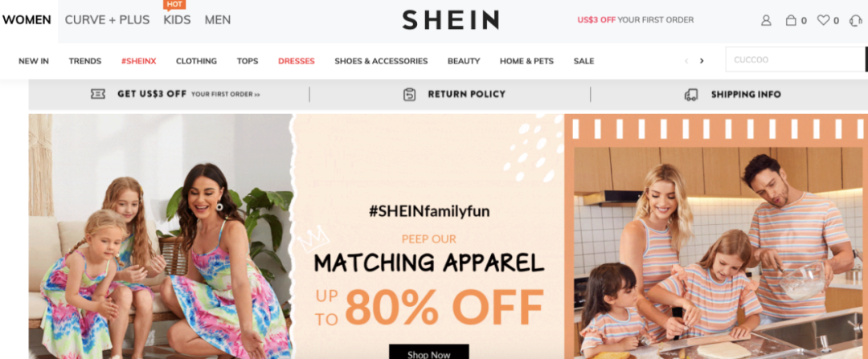868x359 pixels.
Task: Open the Shoes & Accessories menu
Action: 381,61
